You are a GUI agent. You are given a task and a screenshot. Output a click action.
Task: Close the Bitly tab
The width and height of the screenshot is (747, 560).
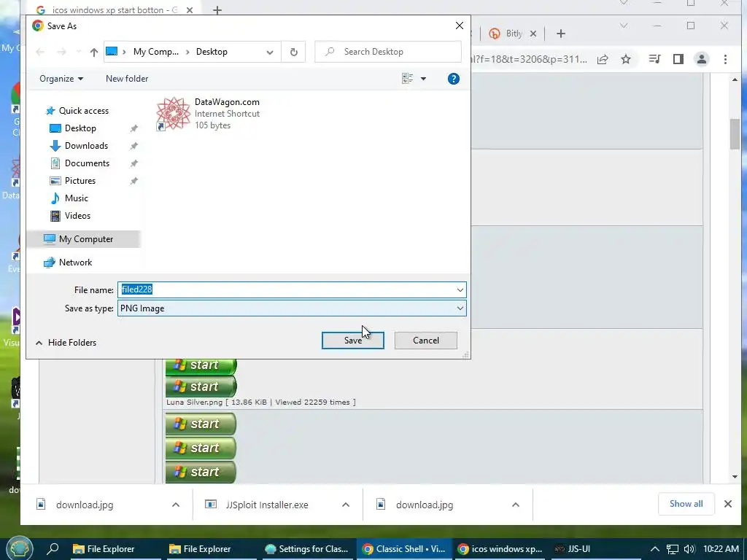pyautogui.click(x=533, y=34)
